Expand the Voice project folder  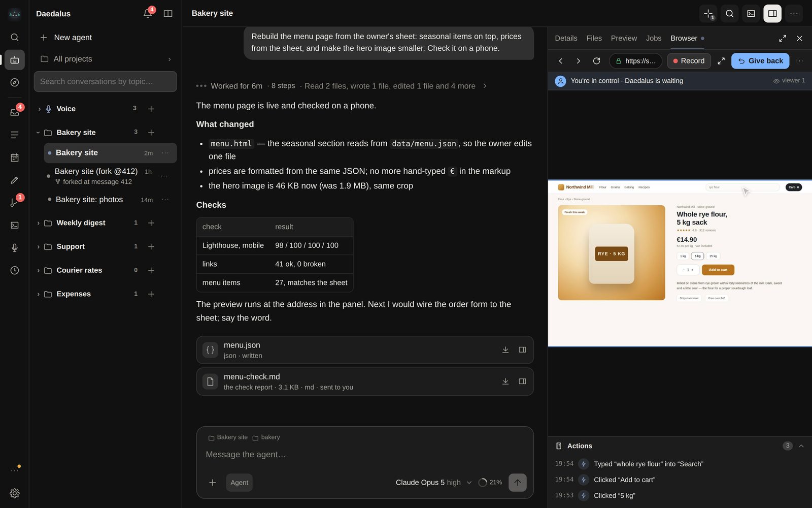click(40, 109)
